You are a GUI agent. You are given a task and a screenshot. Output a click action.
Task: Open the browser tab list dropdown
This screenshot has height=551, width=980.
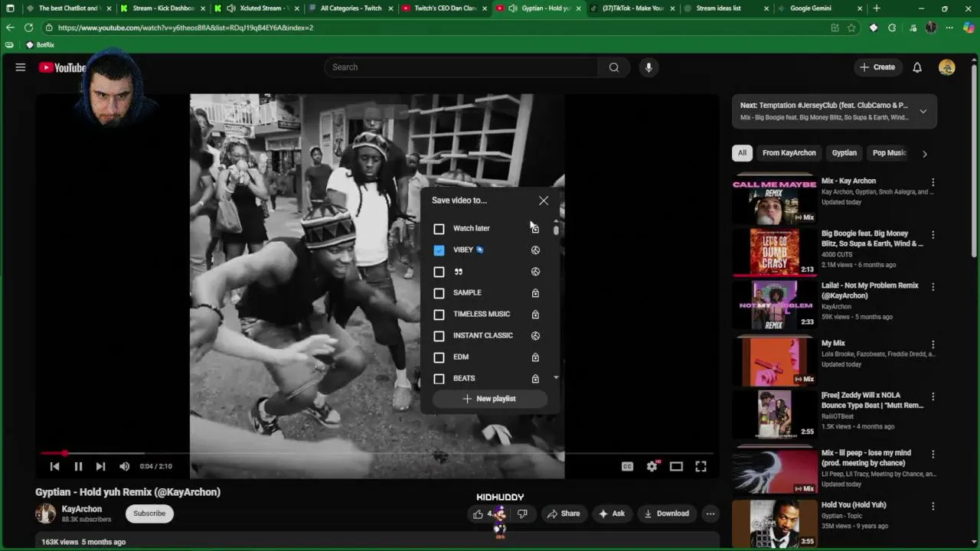[x=10, y=8]
